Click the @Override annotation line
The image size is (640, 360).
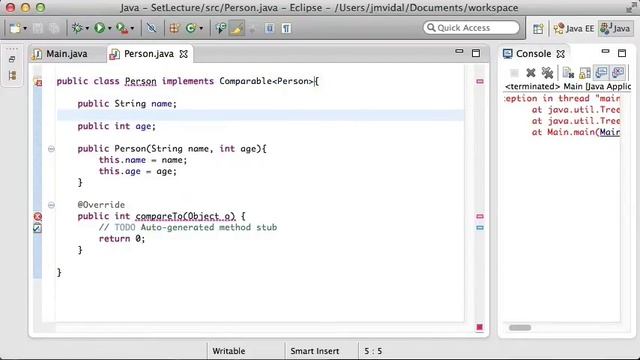pyautogui.click(x=101, y=205)
